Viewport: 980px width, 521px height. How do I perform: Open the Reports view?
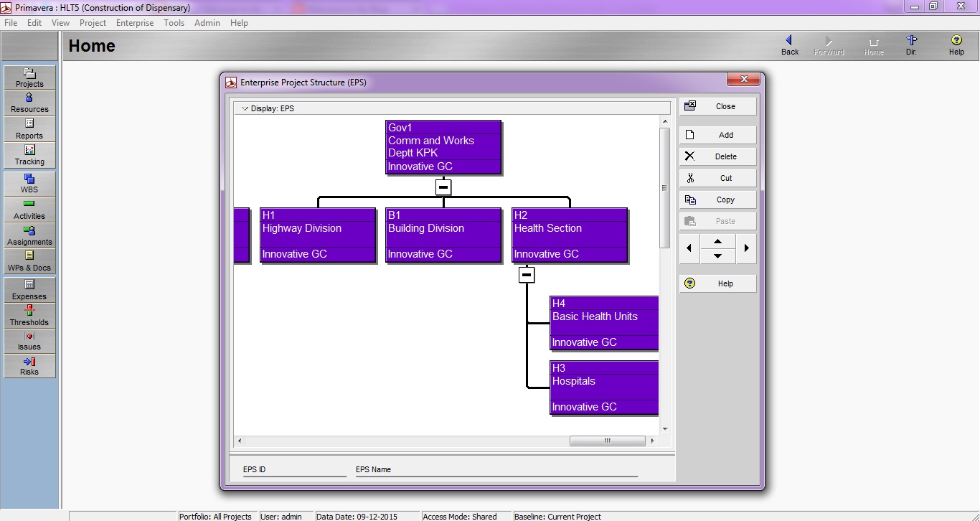[x=29, y=129]
